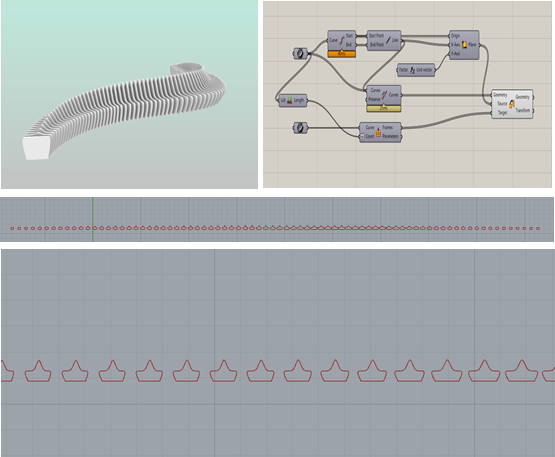
Task: Click the Line component's icon
Action: 388,40
